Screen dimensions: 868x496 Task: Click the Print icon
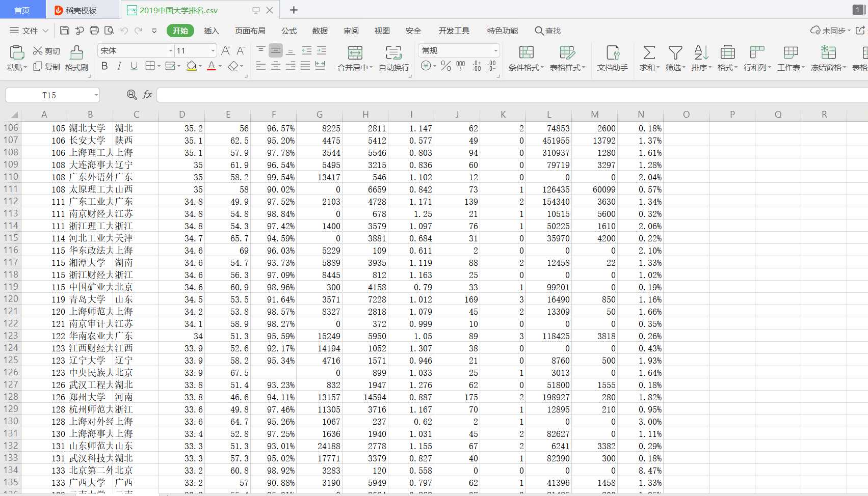coord(94,31)
